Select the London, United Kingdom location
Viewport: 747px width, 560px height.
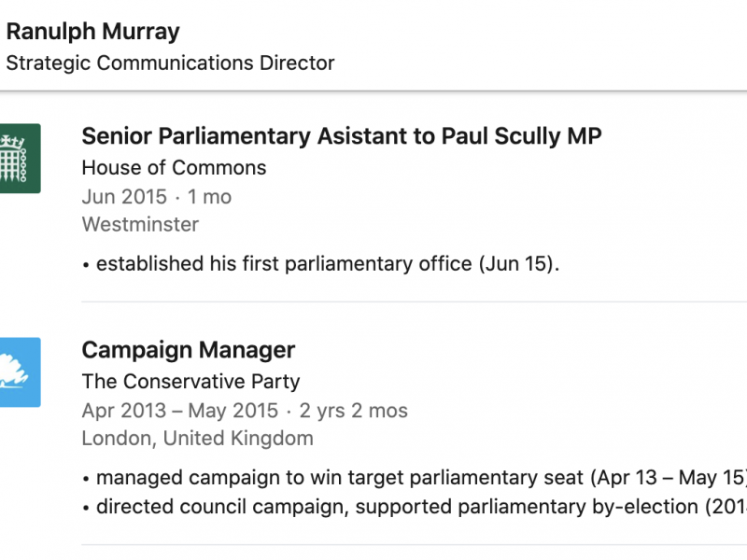click(x=197, y=439)
